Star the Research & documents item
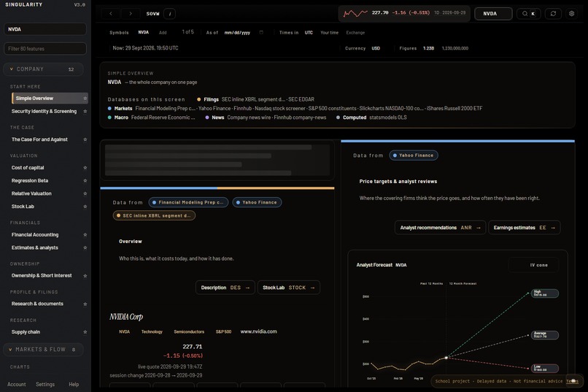 click(85, 304)
